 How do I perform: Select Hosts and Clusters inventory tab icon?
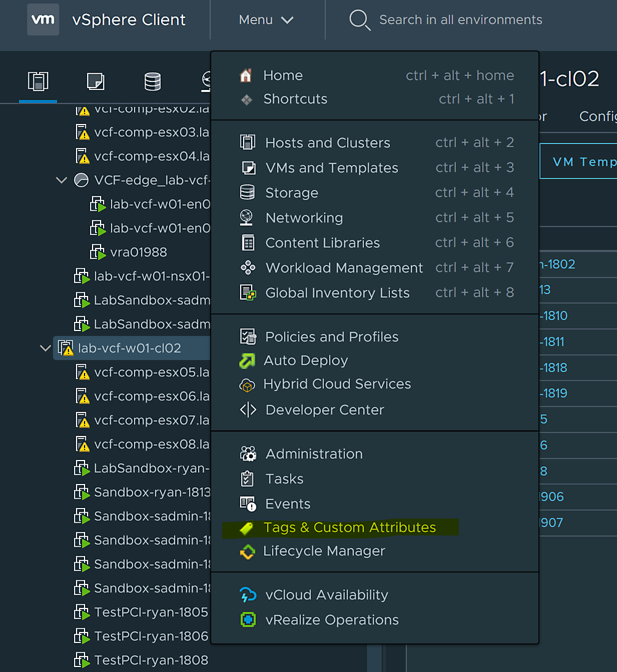[38, 81]
